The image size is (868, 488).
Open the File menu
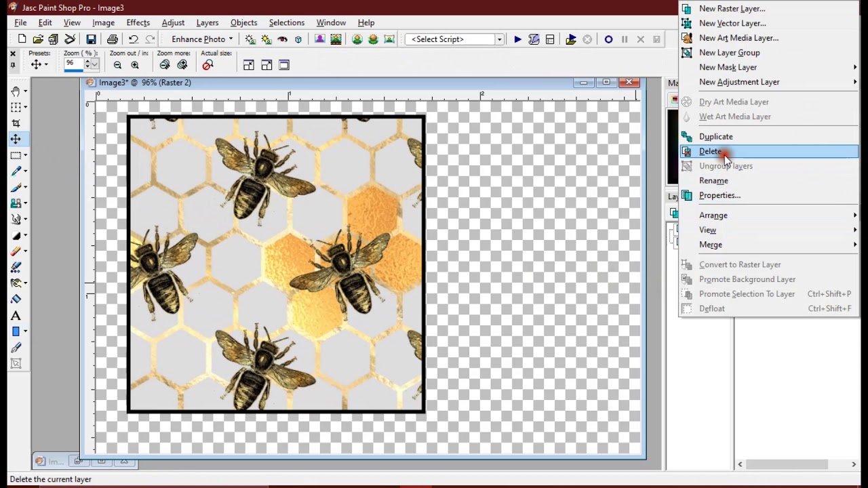(21, 22)
